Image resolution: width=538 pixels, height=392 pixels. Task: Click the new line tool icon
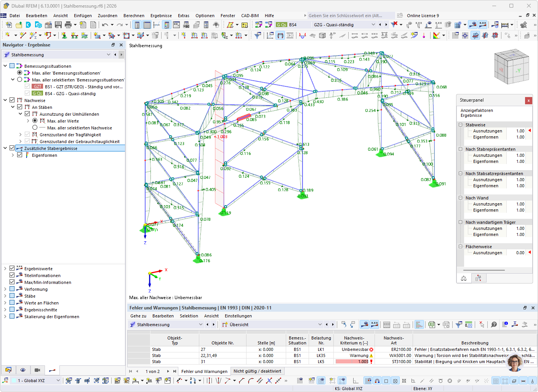click(x=23, y=35)
